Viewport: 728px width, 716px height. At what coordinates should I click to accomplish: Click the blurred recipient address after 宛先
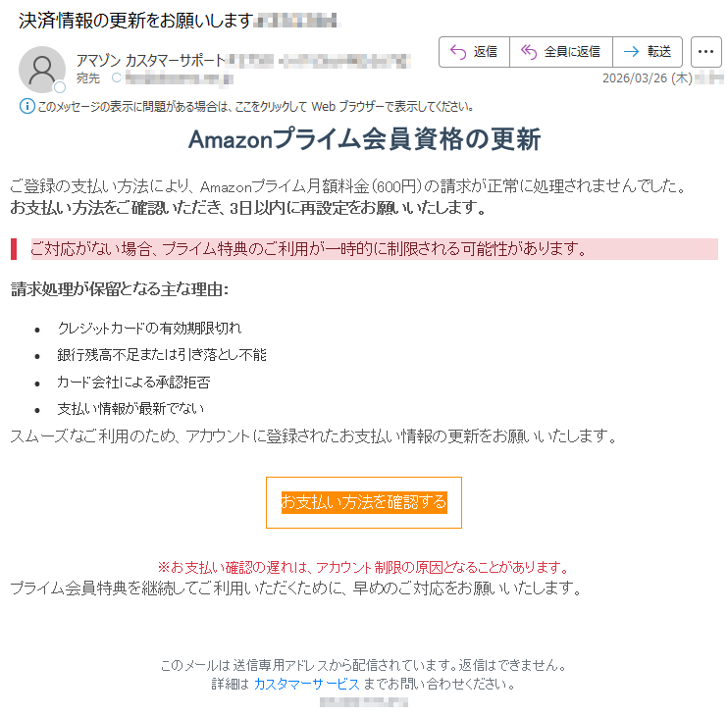click(x=180, y=78)
